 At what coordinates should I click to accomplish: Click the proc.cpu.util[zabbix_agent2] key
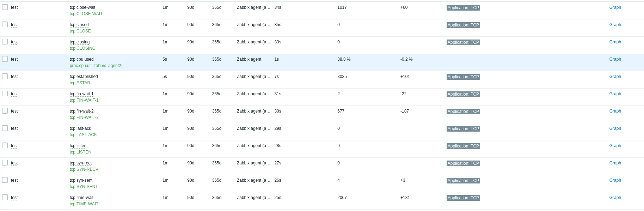[96, 66]
